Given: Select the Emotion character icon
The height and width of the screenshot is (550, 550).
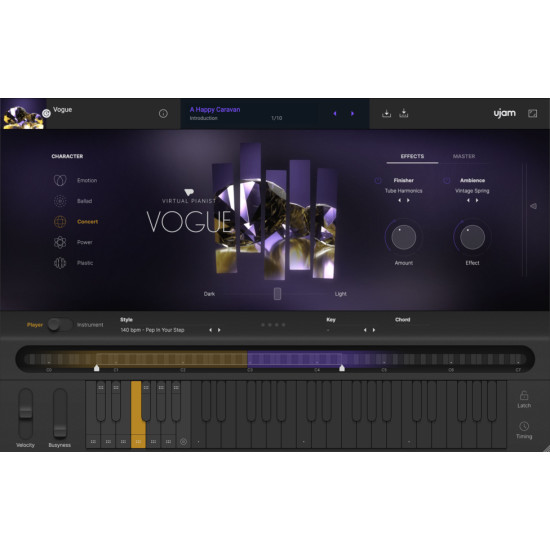Looking at the screenshot, I should click(60, 180).
